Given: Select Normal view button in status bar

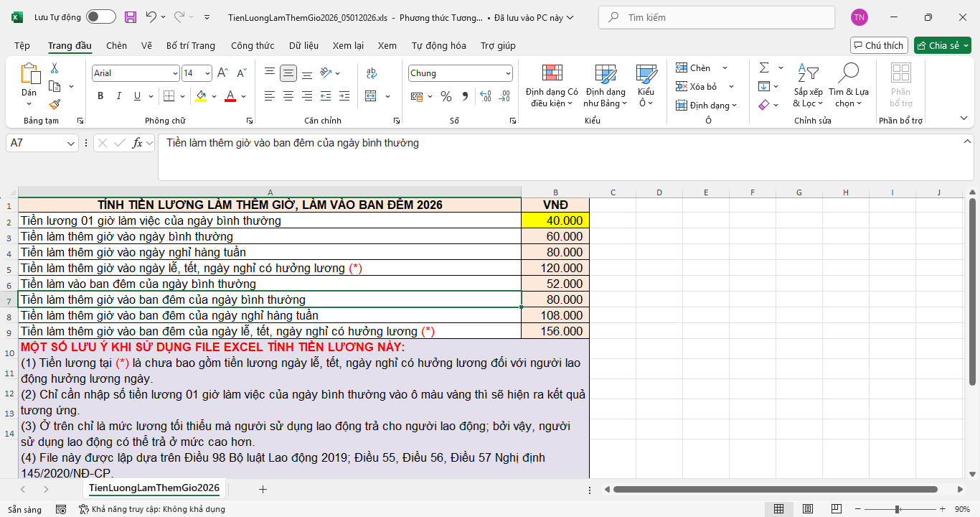Looking at the screenshot, I should (778, 509).
